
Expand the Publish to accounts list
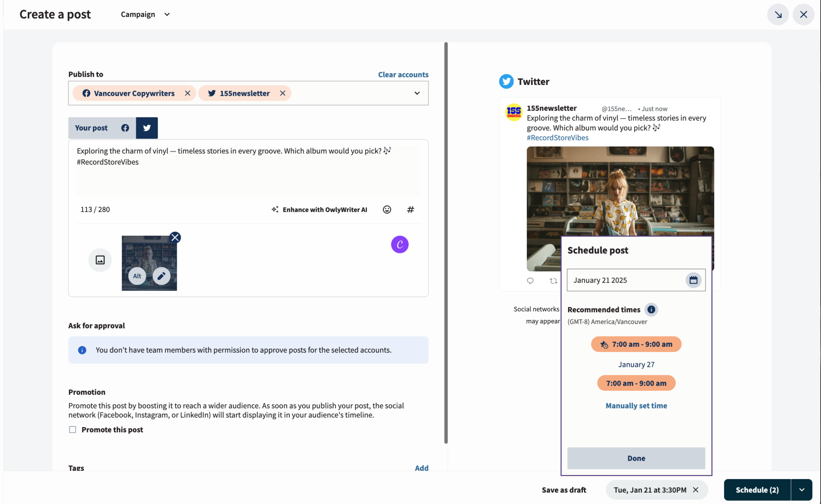click(x=417, y=93)
